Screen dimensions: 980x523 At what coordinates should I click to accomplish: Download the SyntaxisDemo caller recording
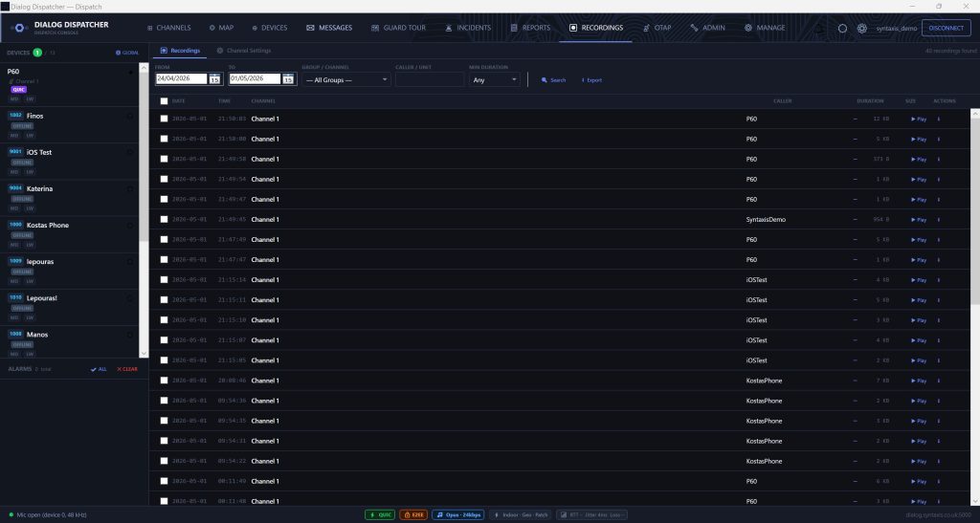[x=938, y=220]
